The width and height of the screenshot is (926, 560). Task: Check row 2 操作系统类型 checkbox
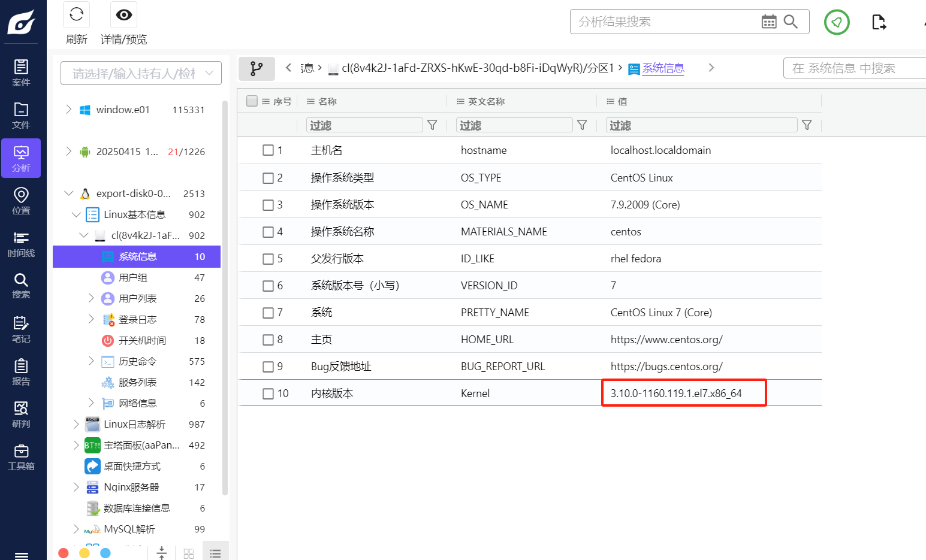pos(269,178)
